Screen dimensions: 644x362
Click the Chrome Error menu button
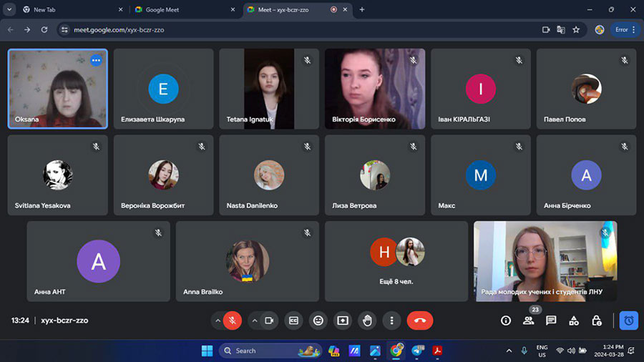click(625, 29)
